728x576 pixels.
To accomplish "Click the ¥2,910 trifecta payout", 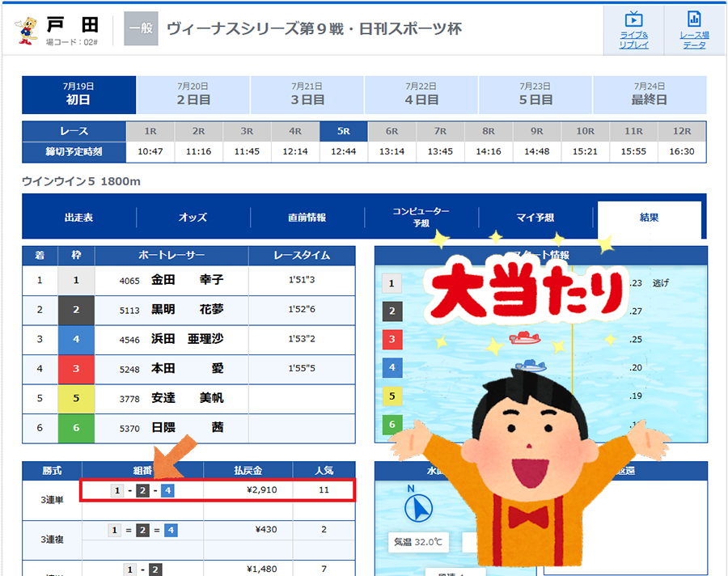I will (262, 490).
